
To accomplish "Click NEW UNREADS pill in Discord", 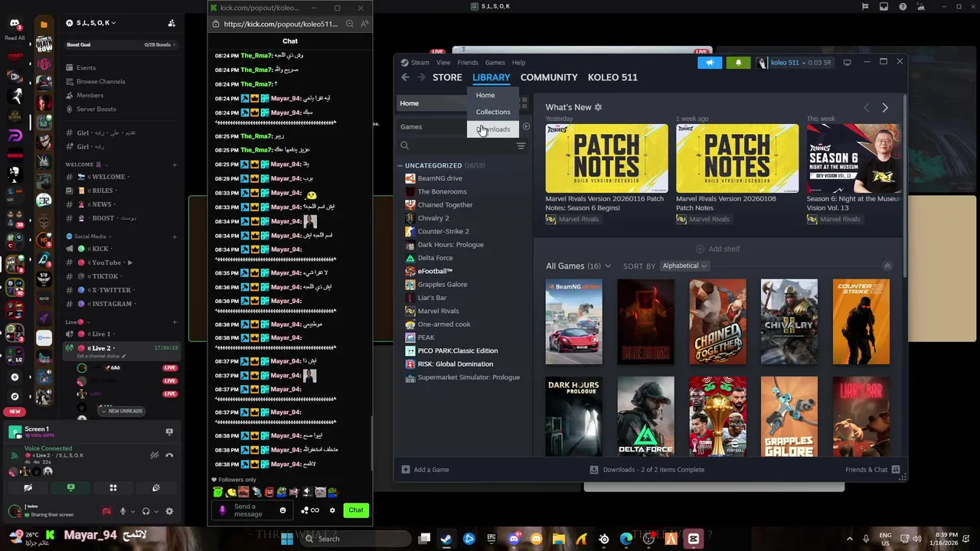I will (x=121, y=411).
